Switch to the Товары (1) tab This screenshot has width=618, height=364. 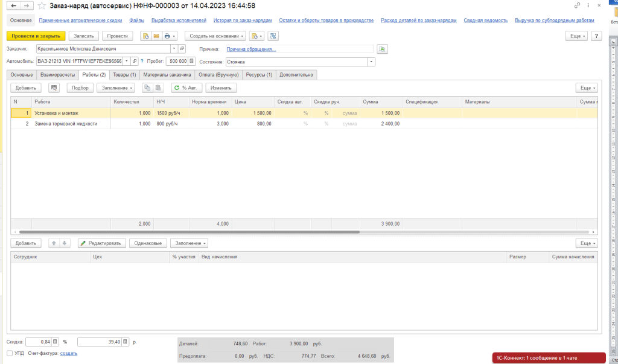[124, 75]
